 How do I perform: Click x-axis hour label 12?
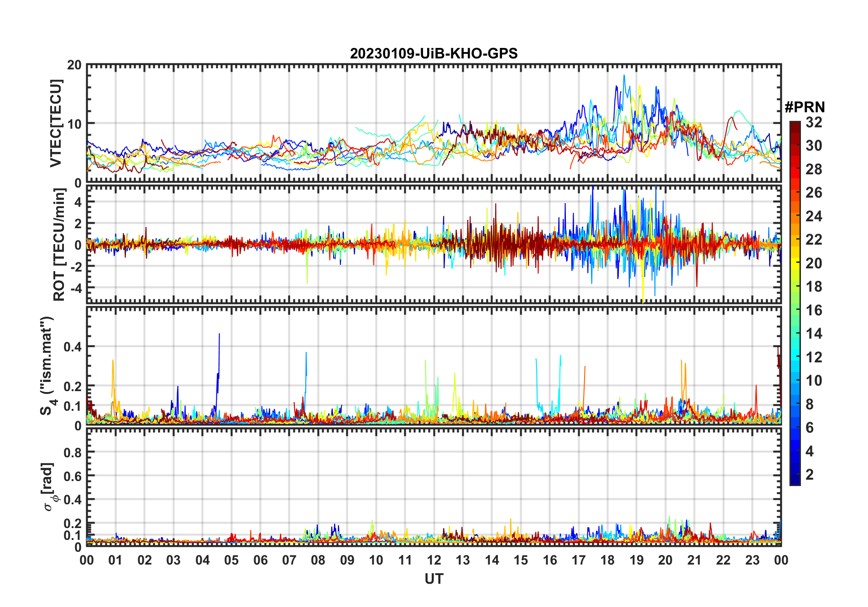click(x=434, y=560)
